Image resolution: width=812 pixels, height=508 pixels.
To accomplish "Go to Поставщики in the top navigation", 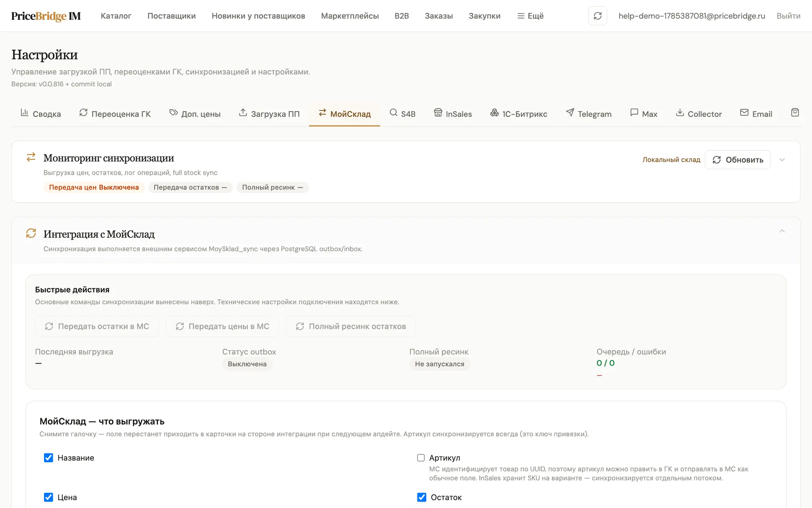I will click(x=171, y=16).
